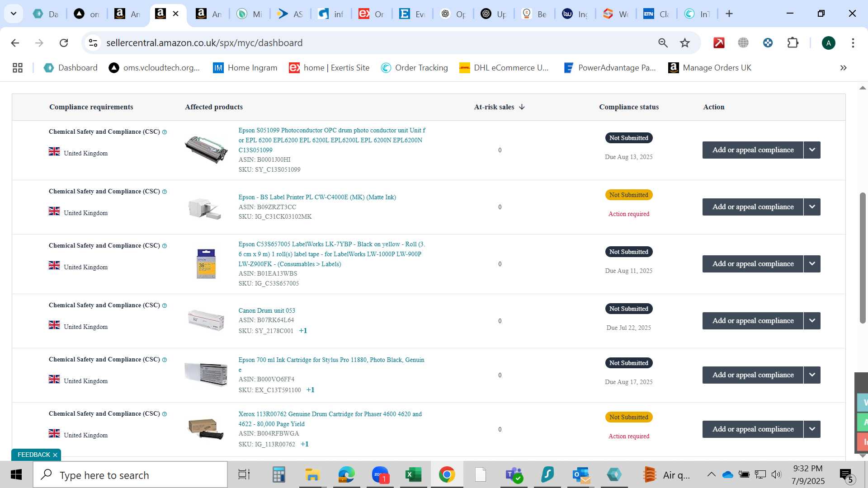Open the site information icon in address bar

click(93, 43)
